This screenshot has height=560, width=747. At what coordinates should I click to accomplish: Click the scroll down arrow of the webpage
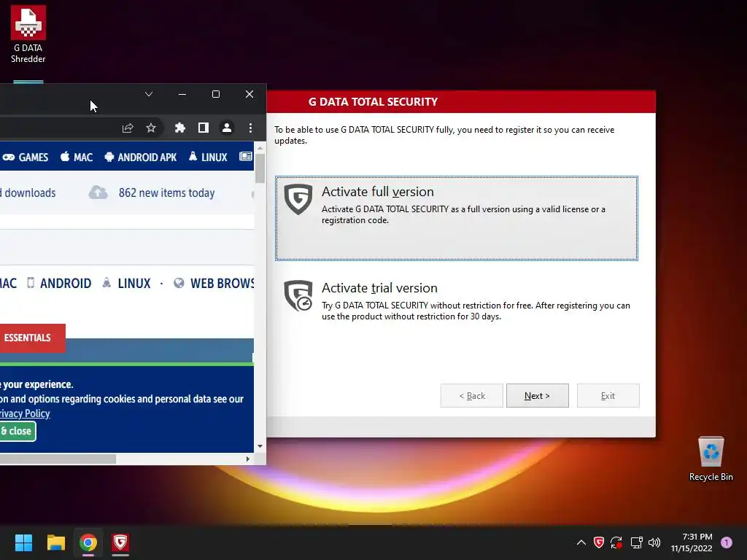[x=260, y=446]
